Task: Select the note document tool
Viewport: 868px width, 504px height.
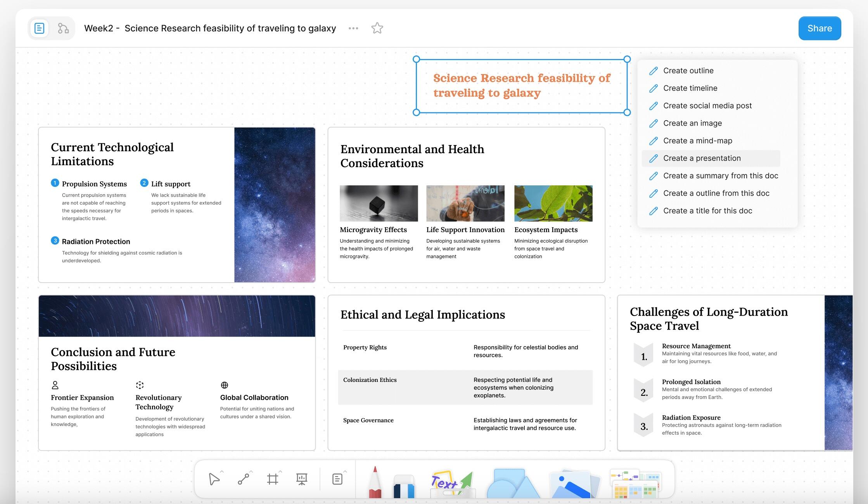Action: [337, 479]
